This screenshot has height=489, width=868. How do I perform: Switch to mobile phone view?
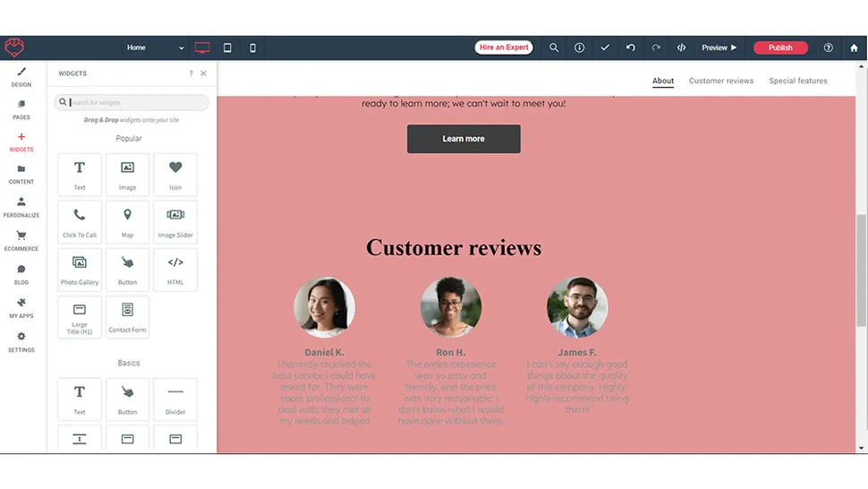pos(252,47)
